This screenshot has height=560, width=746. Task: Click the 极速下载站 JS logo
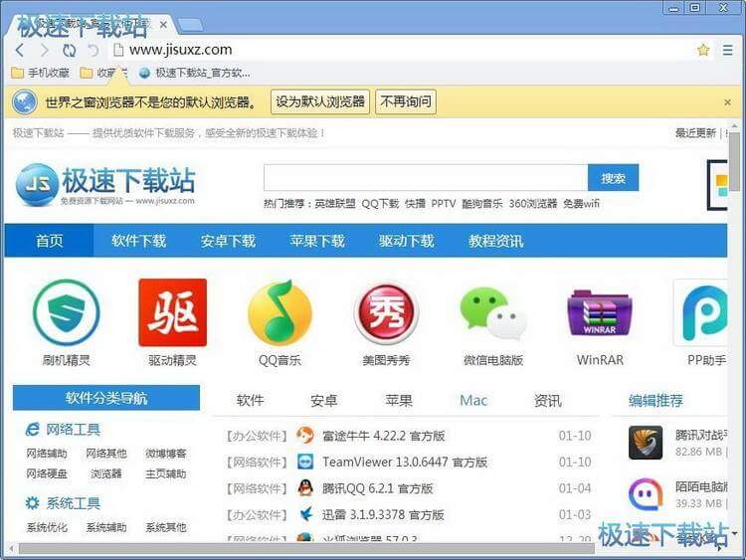click(x=105, y=185)
